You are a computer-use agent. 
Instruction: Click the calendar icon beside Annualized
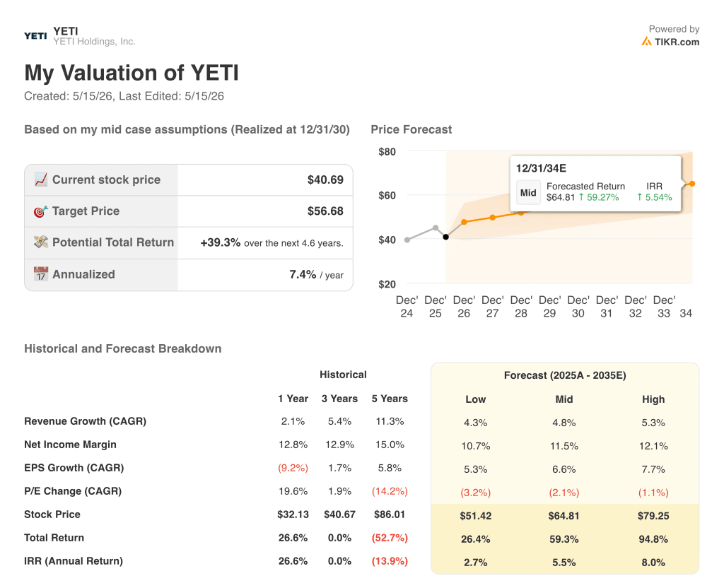(40, 274)
